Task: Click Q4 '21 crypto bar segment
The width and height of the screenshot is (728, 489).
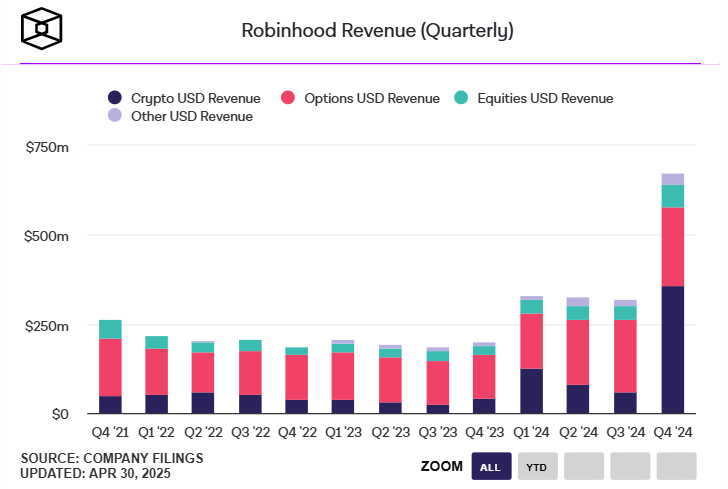Action: coord(110,404)
